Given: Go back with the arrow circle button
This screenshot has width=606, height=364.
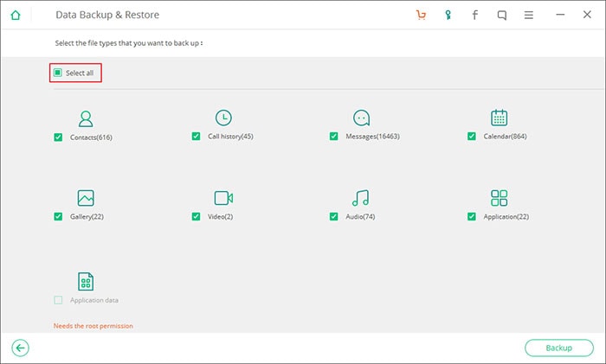Looking at the screenshot, I should [x=20, y=348].
